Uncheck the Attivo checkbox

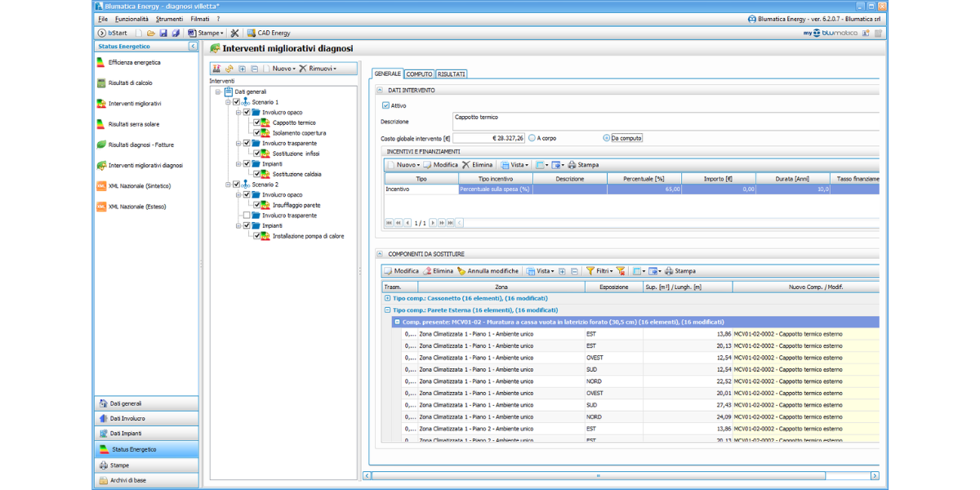click(386, 105)
